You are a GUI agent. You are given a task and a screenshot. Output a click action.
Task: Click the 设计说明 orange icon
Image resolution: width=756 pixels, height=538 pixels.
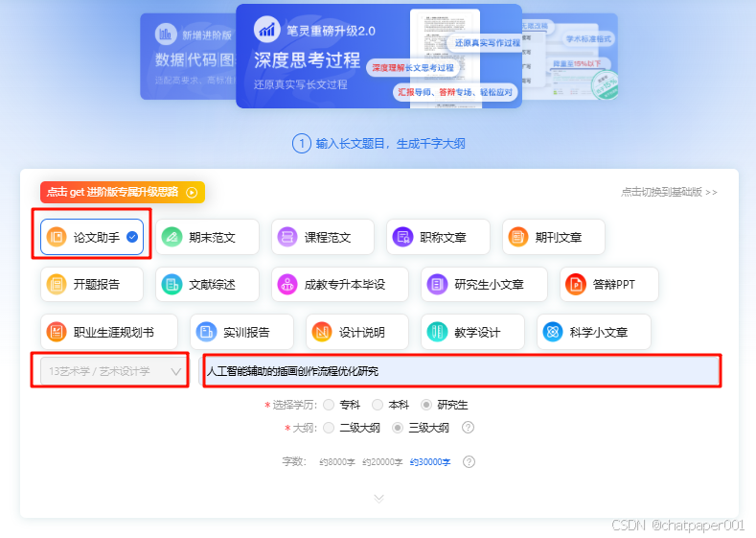point(322,332)
